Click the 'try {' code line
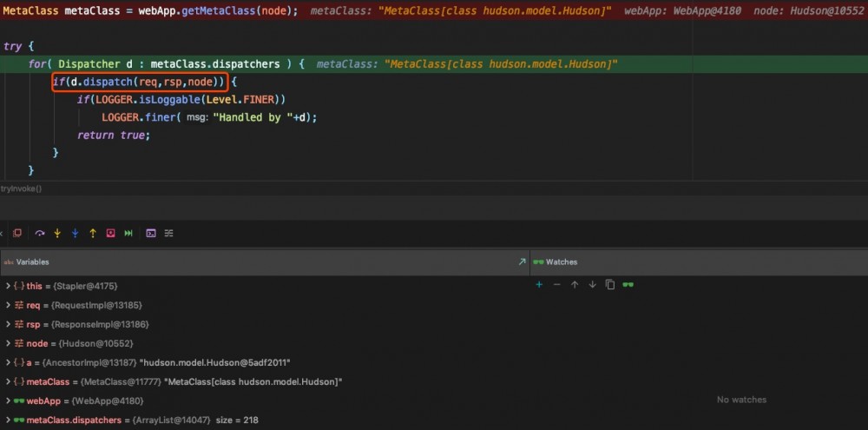The height and width of the screenshot is (430, 868). coord(19,47)
